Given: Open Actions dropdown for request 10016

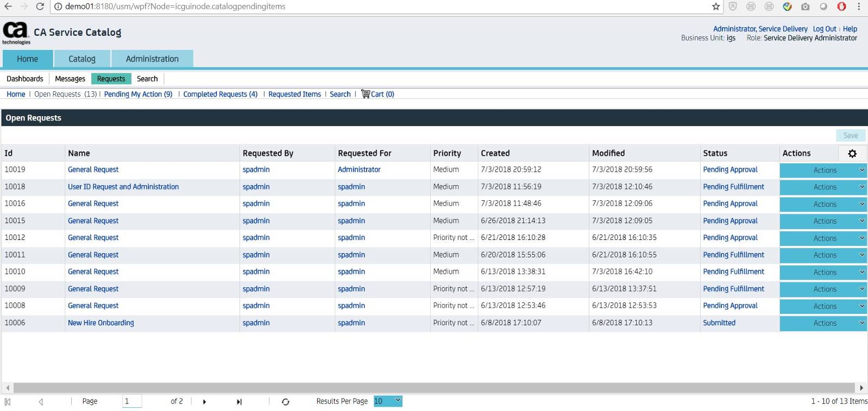Looking at the screenshot, I should click(823, 204).
